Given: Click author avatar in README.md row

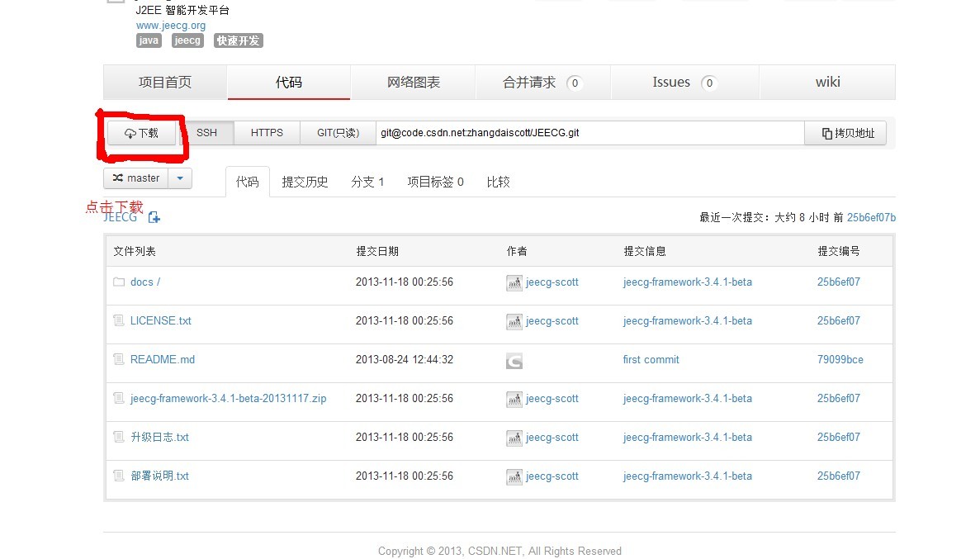Looking at the screenshot, I should 514,361.
